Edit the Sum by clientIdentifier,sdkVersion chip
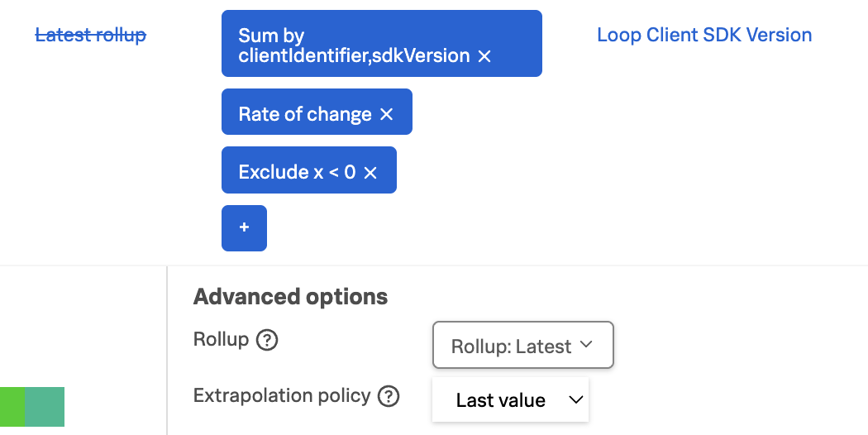Screen dimensions: 868x435 click(354, 45)
